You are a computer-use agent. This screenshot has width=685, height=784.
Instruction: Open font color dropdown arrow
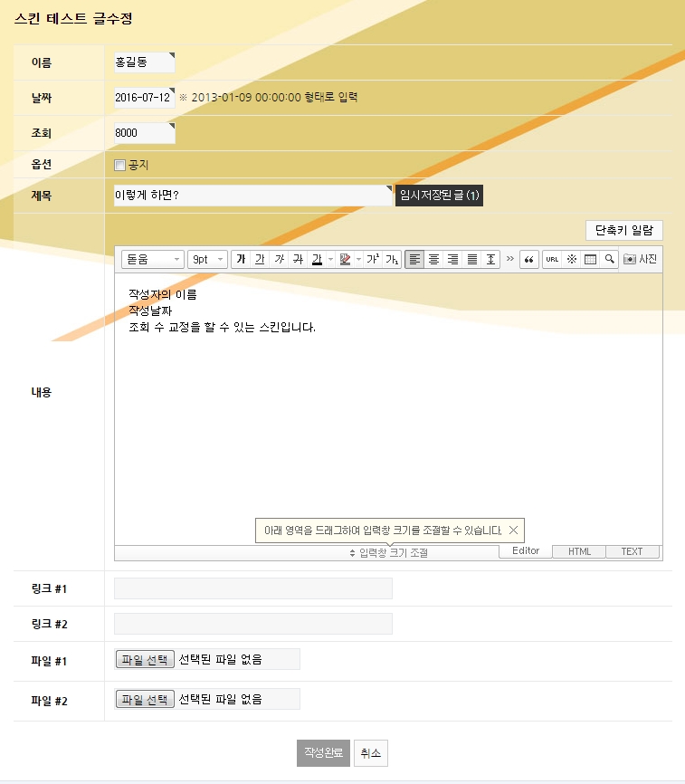(x=330, y=259)
